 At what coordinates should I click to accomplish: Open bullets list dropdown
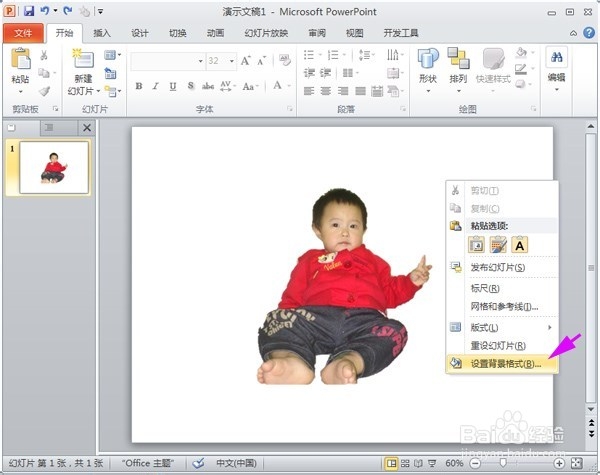(320, 55)
